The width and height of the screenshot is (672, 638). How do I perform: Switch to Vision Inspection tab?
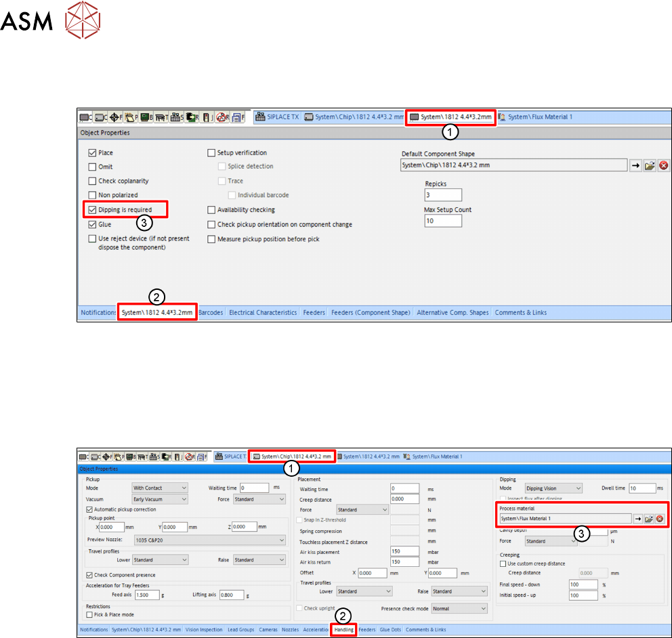pyautogui.click(x=204, y=630)
